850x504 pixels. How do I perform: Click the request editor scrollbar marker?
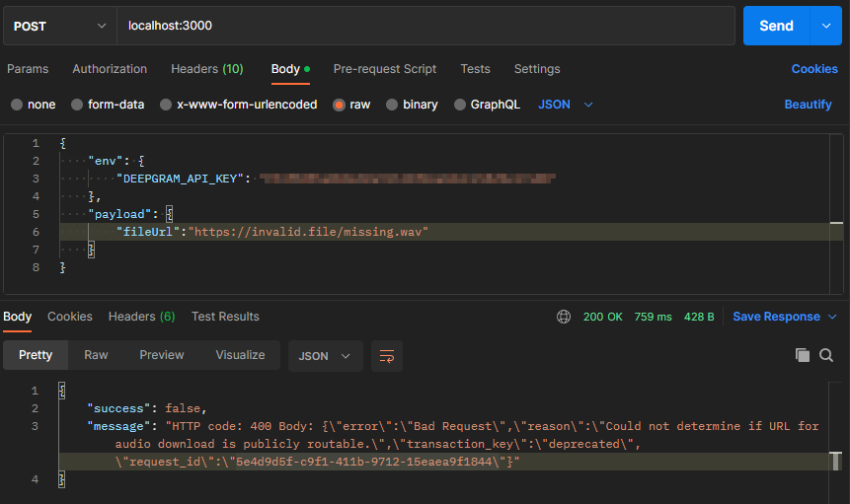click(x=836, y=223)
